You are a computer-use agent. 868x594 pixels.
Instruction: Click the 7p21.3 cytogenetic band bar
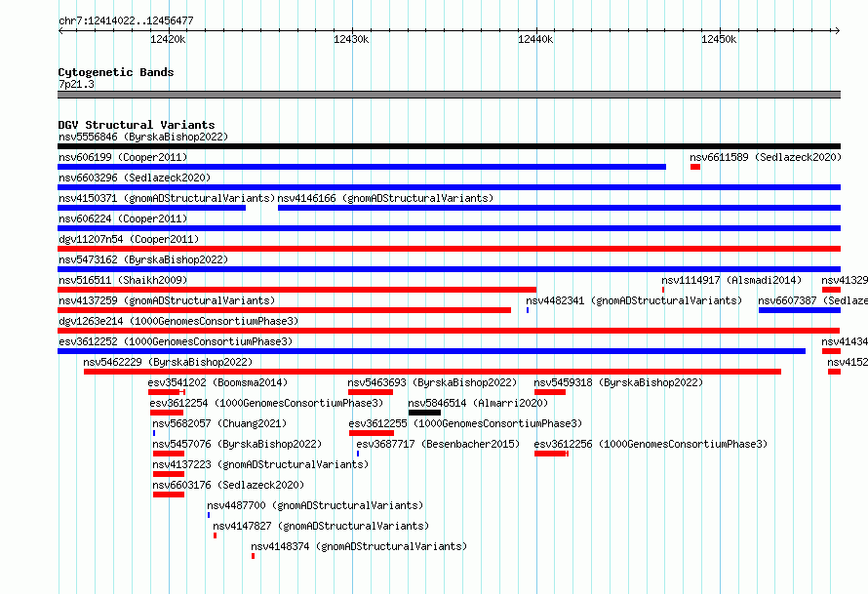[x=449, y=96]
